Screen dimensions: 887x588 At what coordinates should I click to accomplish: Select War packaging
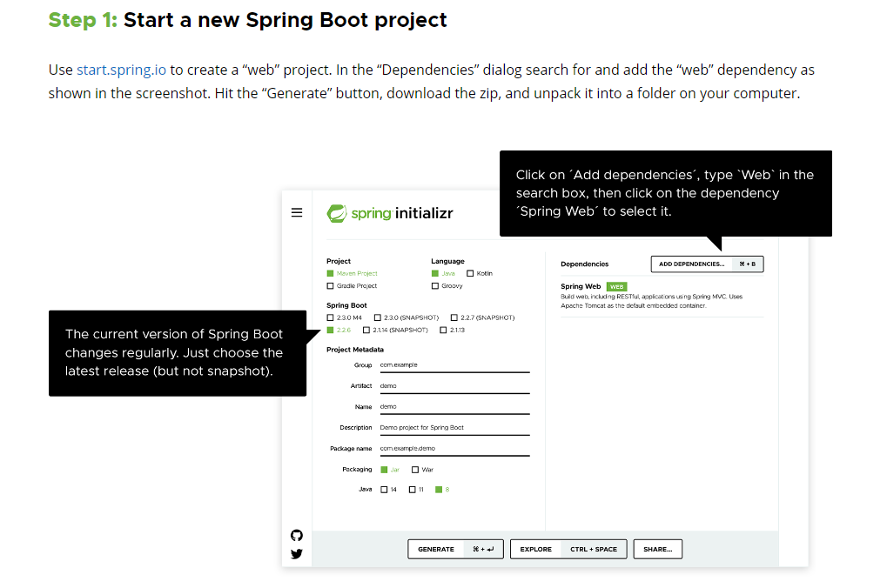coord(422,470)
